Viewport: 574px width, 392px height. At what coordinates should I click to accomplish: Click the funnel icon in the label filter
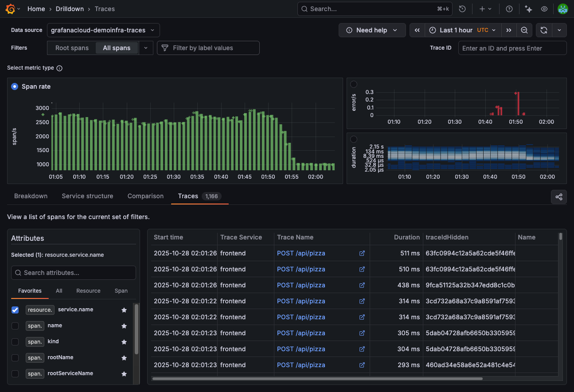(x=164, y=48)
